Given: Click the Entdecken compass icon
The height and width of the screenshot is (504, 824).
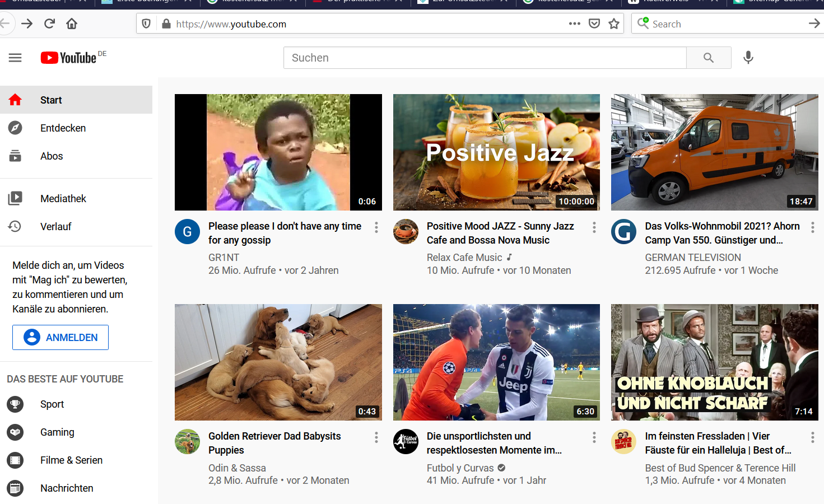Looking at the screenshot, I should tap(15, 128).
